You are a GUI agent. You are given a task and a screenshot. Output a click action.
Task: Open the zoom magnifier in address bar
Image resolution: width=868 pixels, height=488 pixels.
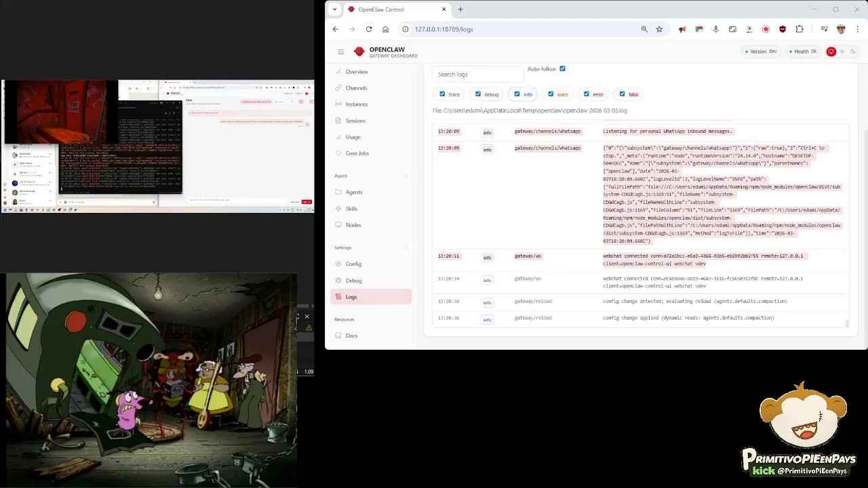[644, 29]
